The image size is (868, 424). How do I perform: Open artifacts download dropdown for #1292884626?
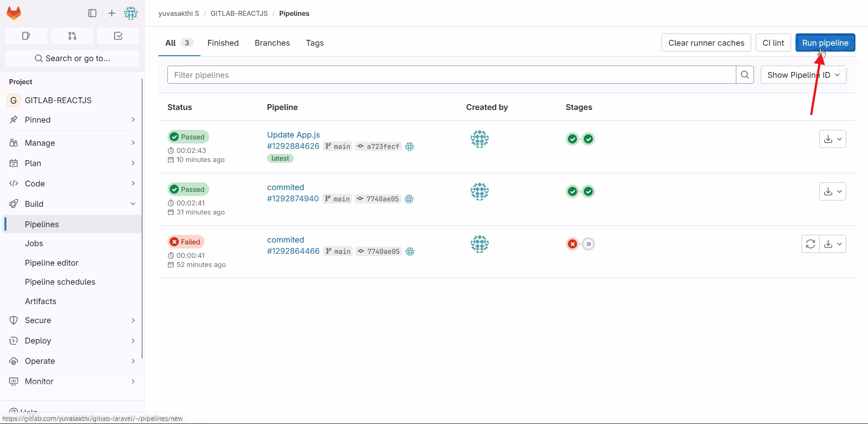[833, 139]
